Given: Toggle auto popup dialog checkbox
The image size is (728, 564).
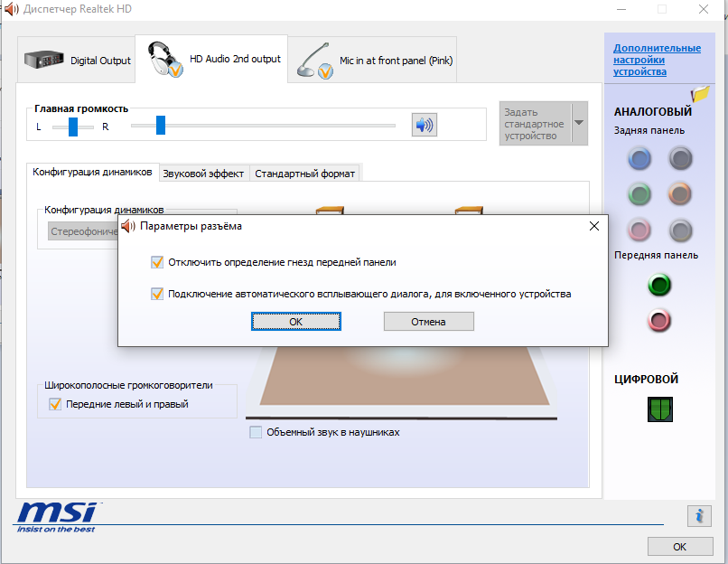Looking at the screenshot, I should (x=157, y=294).
